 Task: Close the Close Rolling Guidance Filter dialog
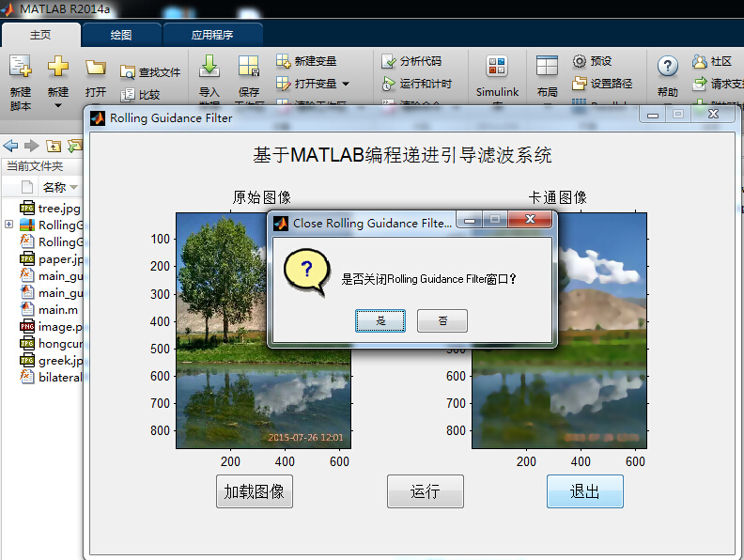pos(530,219)
